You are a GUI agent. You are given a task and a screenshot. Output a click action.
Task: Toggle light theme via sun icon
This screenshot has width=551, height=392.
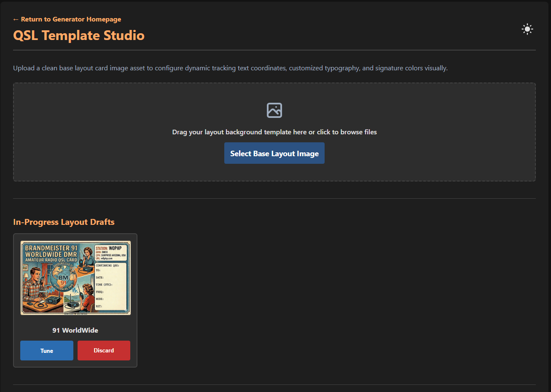527,29
